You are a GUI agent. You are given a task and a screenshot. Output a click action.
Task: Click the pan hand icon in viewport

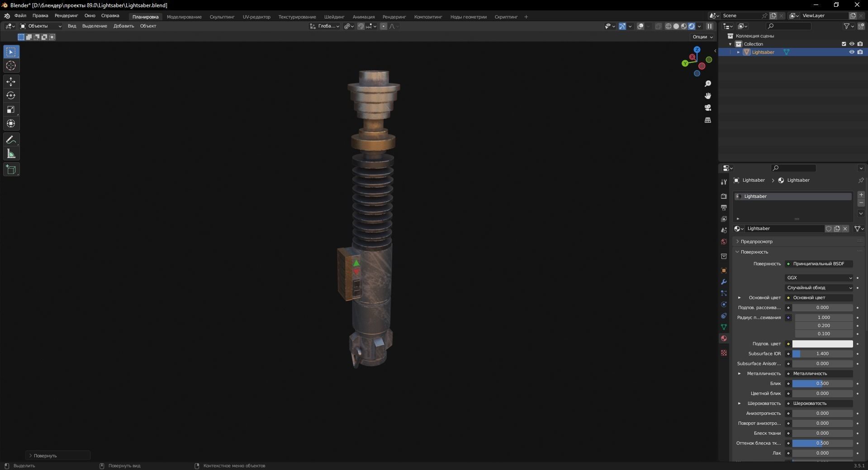(x=708, y=96)
